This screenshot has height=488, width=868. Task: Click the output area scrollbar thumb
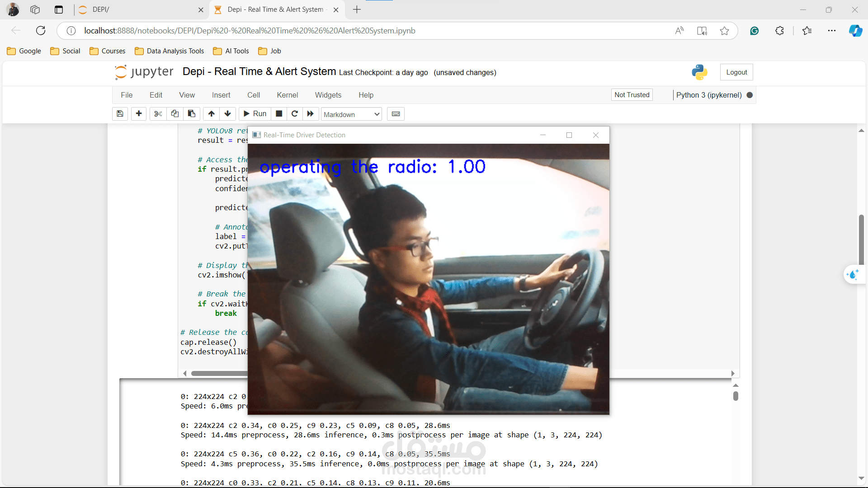pyautogui.click(x=736, y=396)
